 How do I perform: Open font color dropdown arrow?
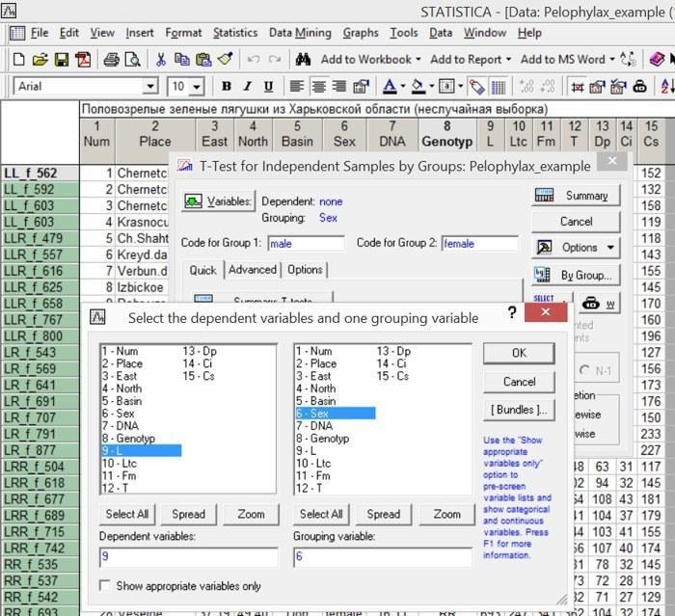tap(403, 87)
